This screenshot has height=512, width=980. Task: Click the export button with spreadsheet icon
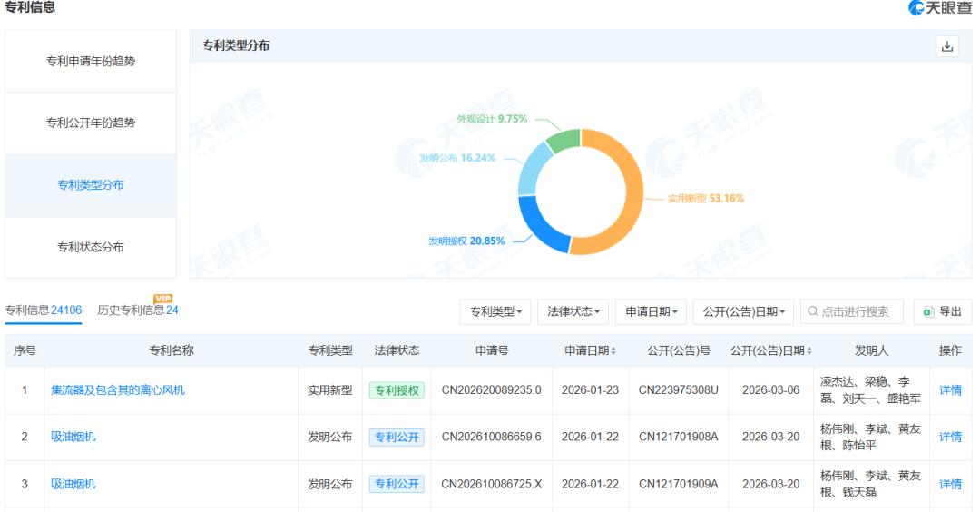pyautogui.click(x=942, y=311)
